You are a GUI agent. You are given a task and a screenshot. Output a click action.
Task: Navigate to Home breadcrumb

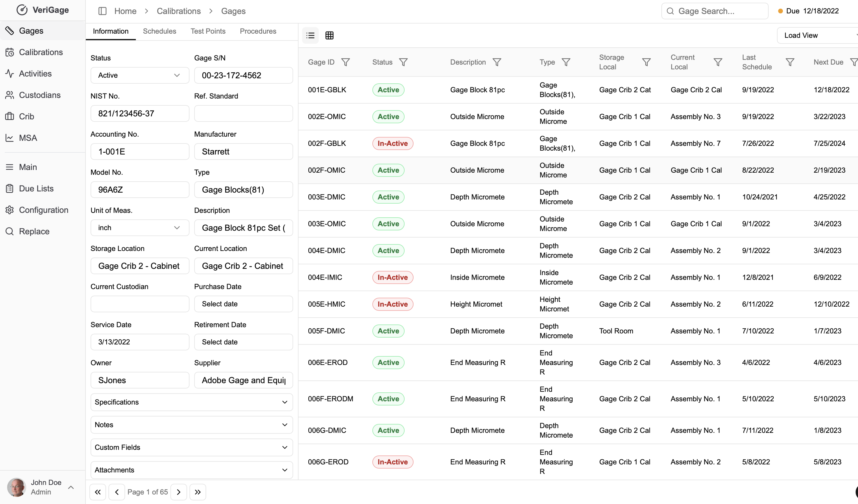(x=125, y=11)
